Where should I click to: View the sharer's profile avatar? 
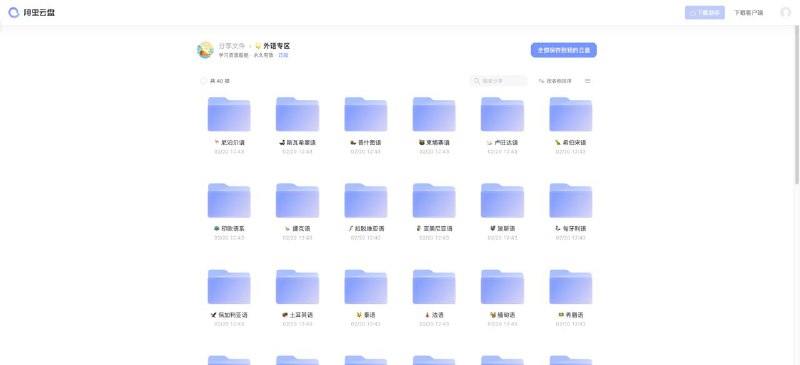click(205, 50)
